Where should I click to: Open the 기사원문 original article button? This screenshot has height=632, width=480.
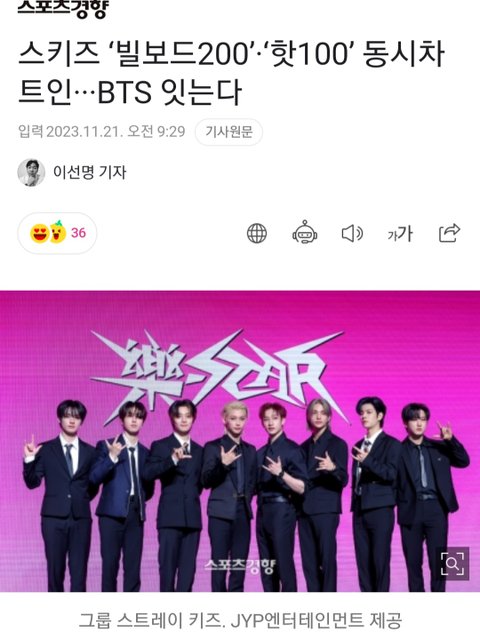tap(229, 132)
